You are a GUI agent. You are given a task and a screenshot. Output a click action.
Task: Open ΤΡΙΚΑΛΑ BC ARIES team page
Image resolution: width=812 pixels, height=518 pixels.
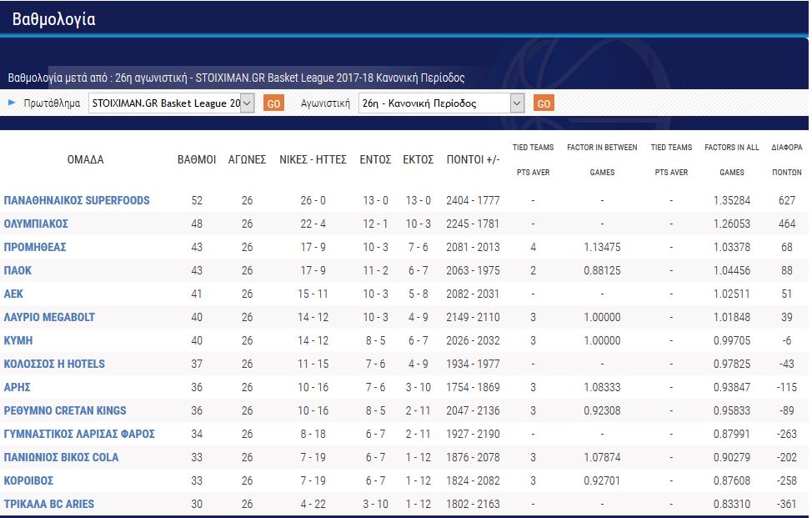[49, 504]
